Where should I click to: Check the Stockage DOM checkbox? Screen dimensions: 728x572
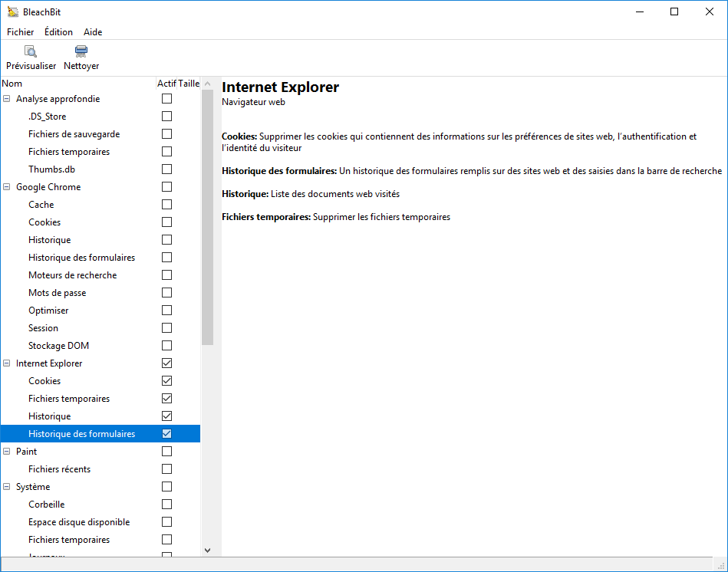[x=166, y=346]
